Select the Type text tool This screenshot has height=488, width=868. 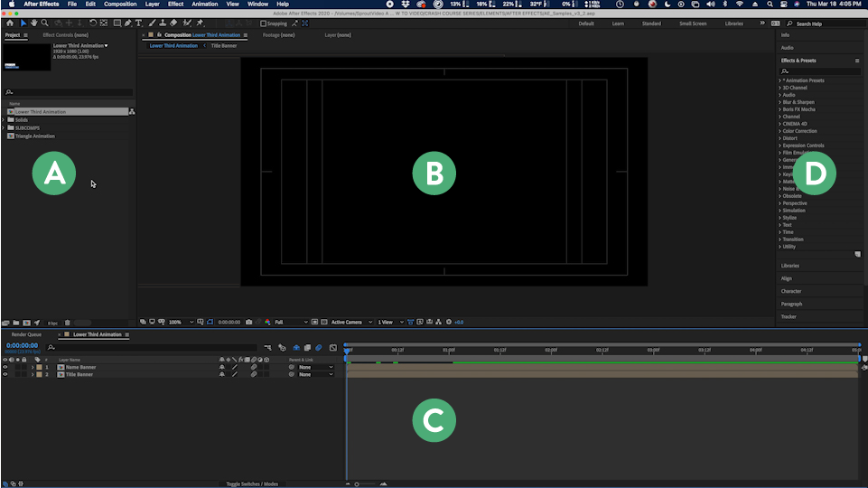[x=138, y=23]
